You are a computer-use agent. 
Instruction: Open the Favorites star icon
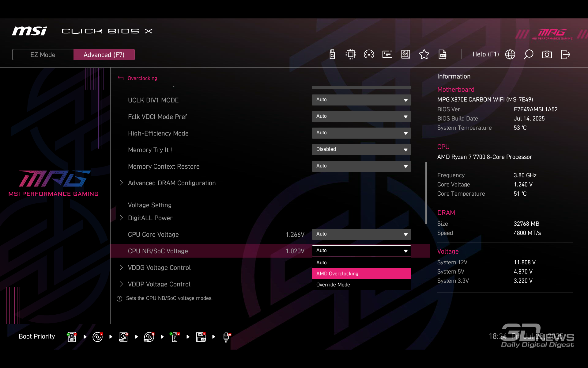click(x=424, y=55)
